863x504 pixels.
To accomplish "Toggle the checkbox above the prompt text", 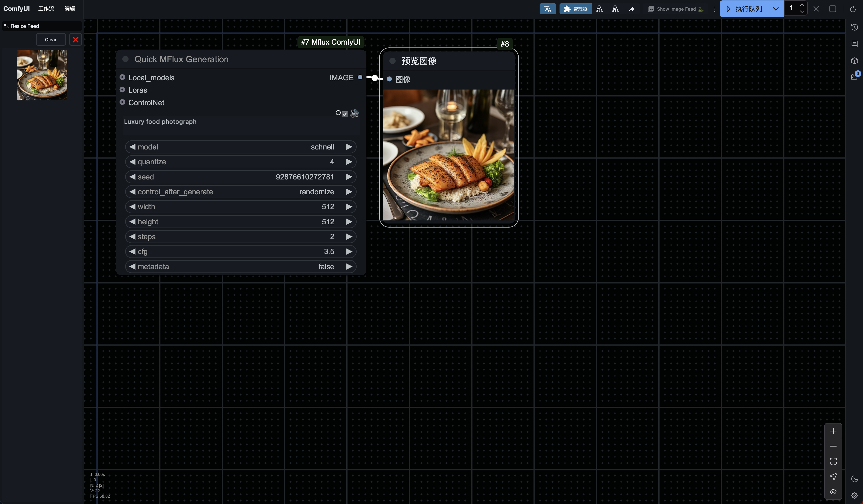I will 345,114.
